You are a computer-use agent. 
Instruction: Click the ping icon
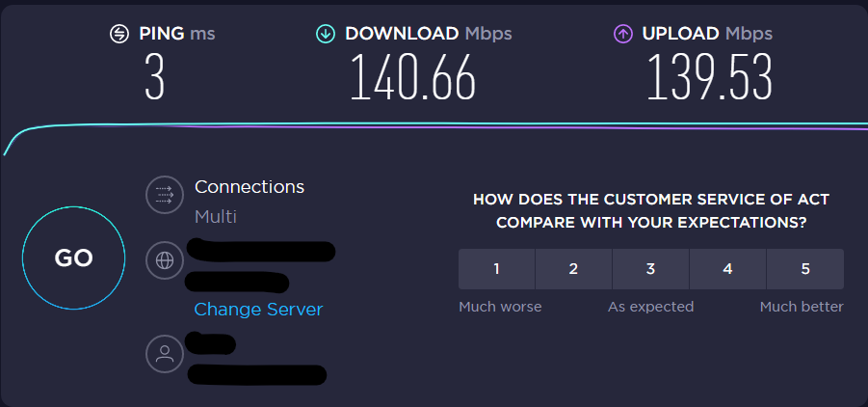coord(119,35)
